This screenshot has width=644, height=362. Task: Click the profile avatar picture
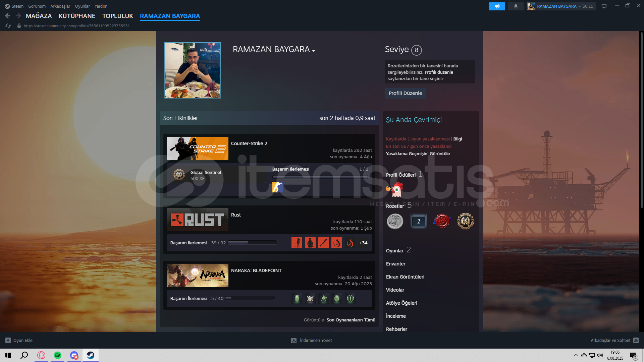tap(193, 70)
